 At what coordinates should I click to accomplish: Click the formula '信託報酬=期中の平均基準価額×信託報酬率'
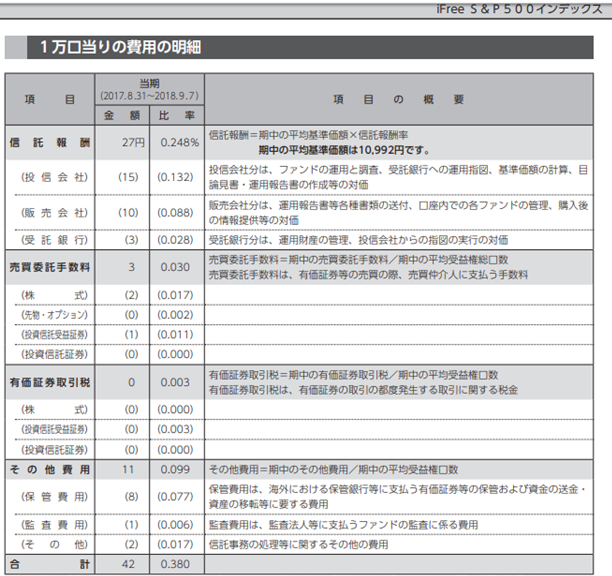(x=308, y=135)
